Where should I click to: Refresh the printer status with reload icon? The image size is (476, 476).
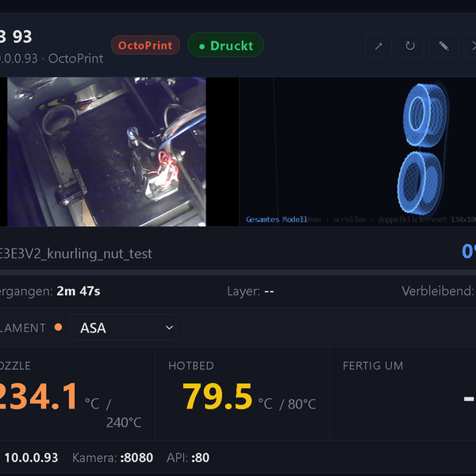tap(410, 45)
